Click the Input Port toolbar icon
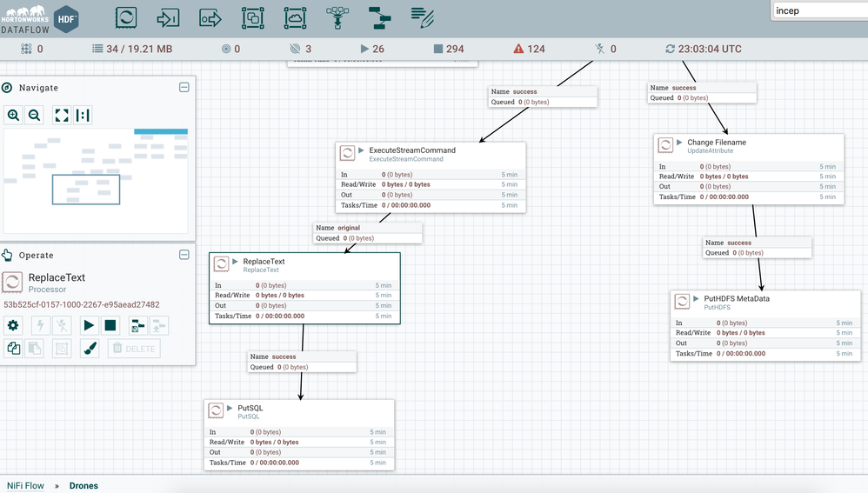Viewport: 868px width, 493px height. [x=168, y=17]
